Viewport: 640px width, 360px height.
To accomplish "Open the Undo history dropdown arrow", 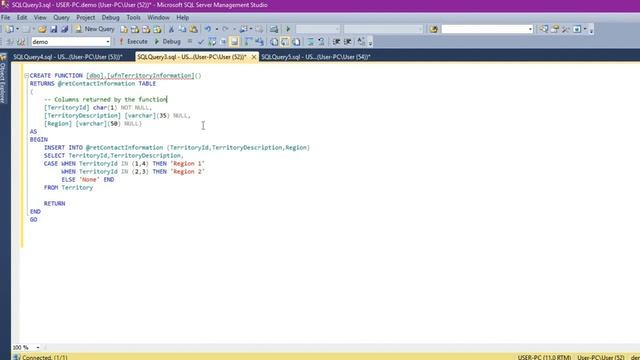I will 216,29.
